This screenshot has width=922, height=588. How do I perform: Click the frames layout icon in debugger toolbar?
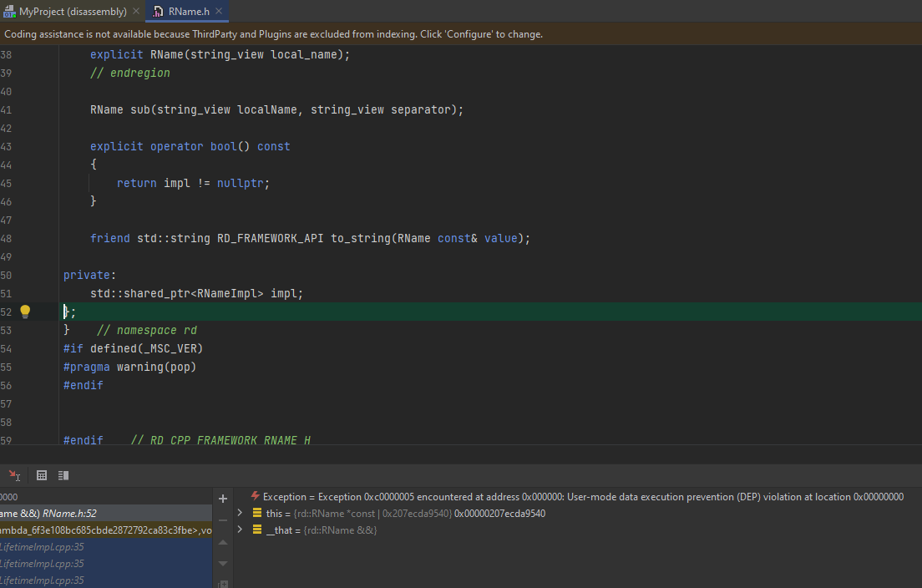click(63, 475)
